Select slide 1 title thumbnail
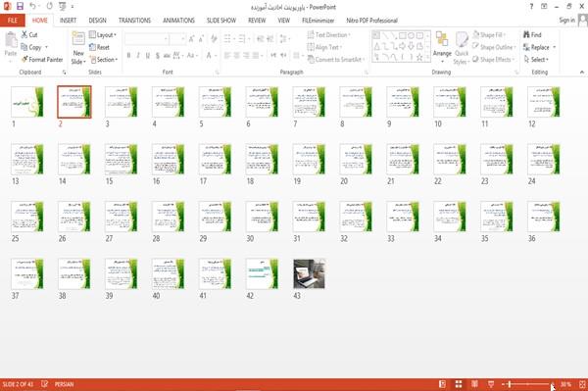 [27, 102]
